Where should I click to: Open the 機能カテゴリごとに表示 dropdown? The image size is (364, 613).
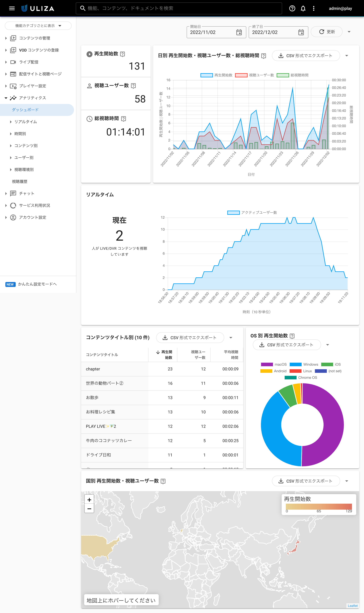point(38,26)
